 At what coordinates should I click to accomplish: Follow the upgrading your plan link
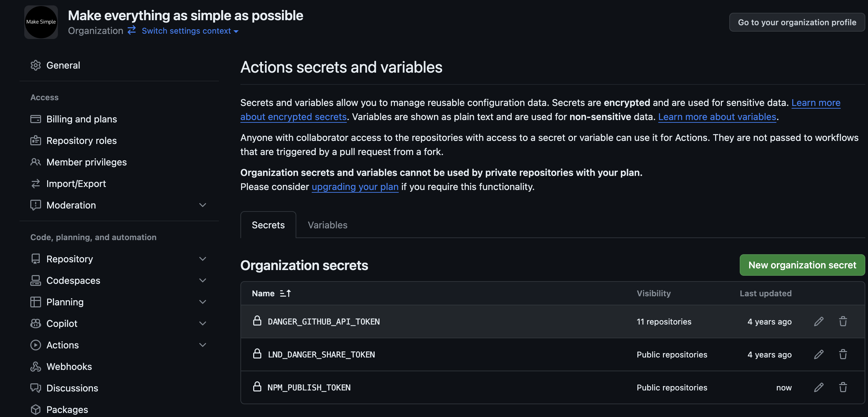355,187
